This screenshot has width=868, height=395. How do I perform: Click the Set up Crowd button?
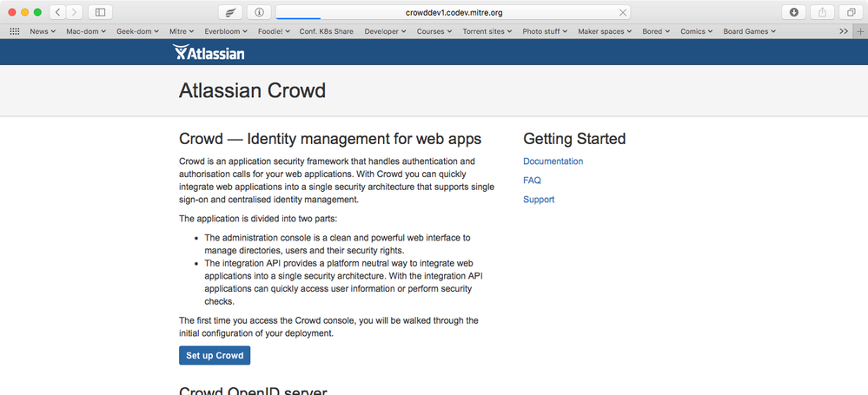pos(215,356)
